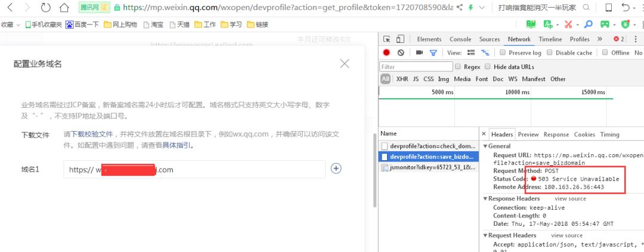Enable the Disable cache checkbox
The width and height of the screenshot is (644, 252).
pos(550,52)
